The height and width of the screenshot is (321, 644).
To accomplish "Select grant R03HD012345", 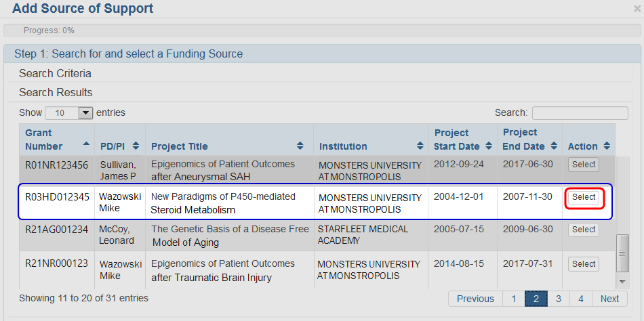I will pyautogui.click(x=584, y=197).
